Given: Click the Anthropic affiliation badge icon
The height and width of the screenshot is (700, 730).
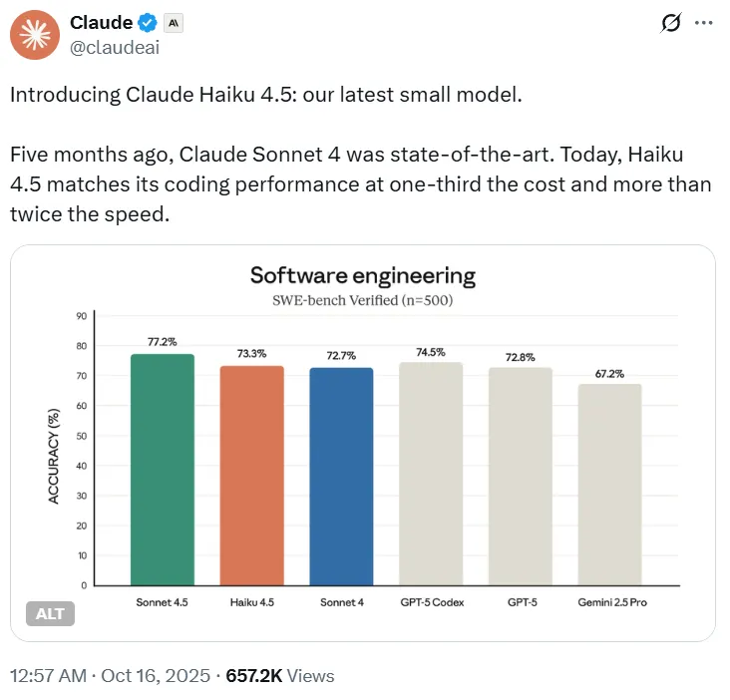Looking at the screenshot, I should 174,23.
